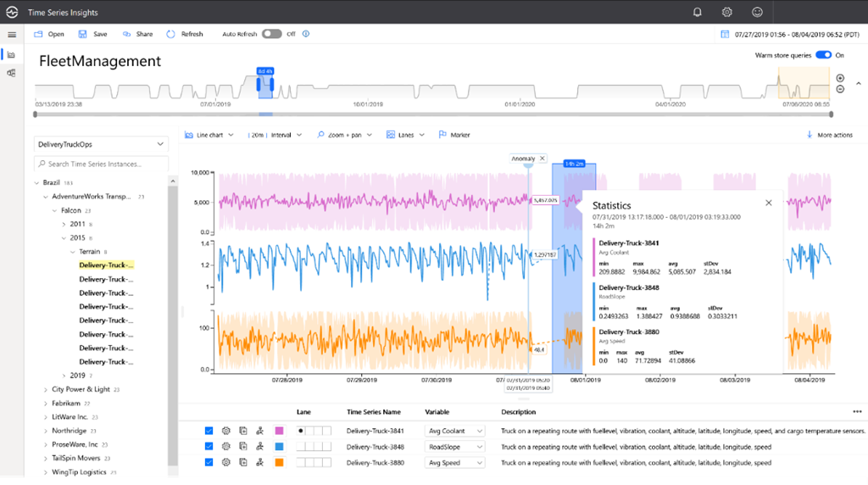Screen dimensions: 868x485
Task: Close the Anomaly marker label
Action: (542, 159)
